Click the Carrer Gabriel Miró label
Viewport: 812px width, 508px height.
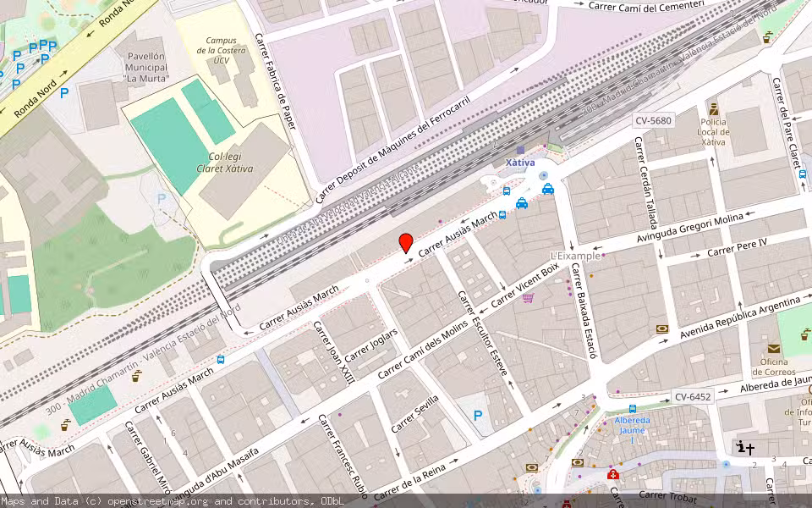tap(148, 459)
